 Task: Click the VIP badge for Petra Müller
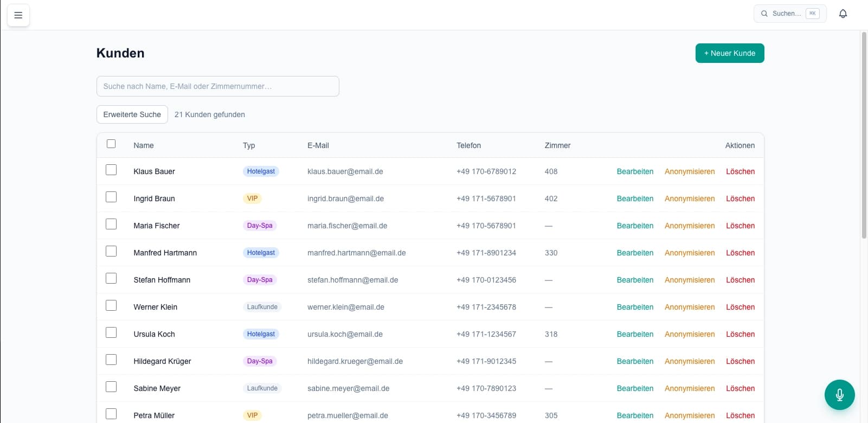(x=252, y=415)
